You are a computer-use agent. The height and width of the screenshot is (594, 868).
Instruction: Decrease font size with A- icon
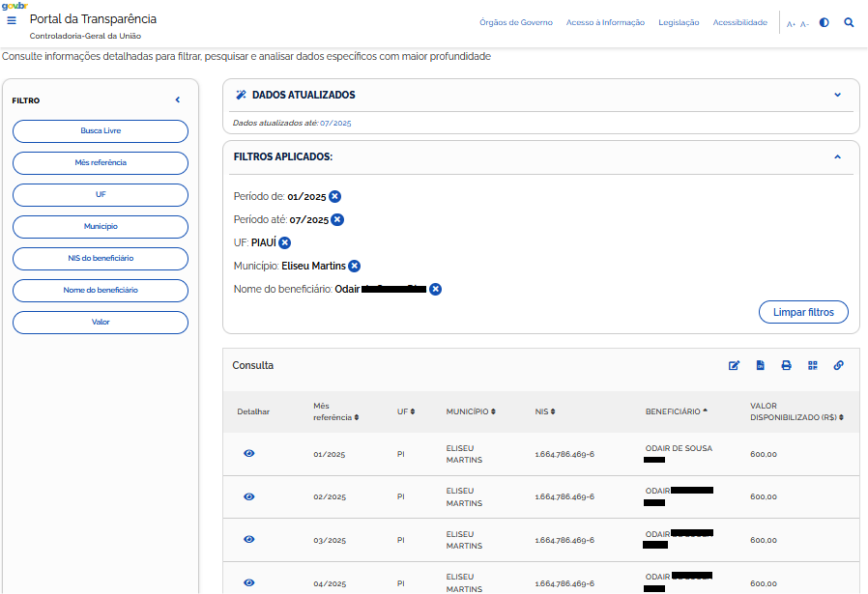[x=804, y=24]
